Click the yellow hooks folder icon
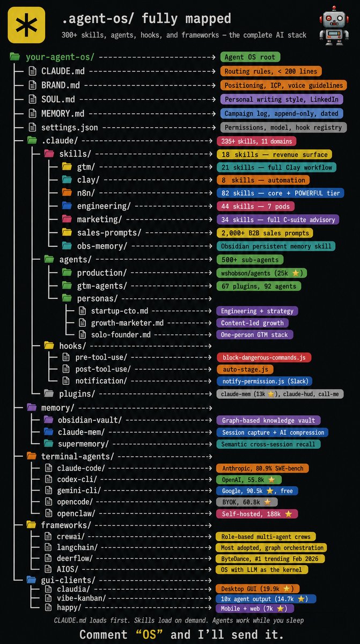Viewport: 360px width, 644px height. pos(49,346)
